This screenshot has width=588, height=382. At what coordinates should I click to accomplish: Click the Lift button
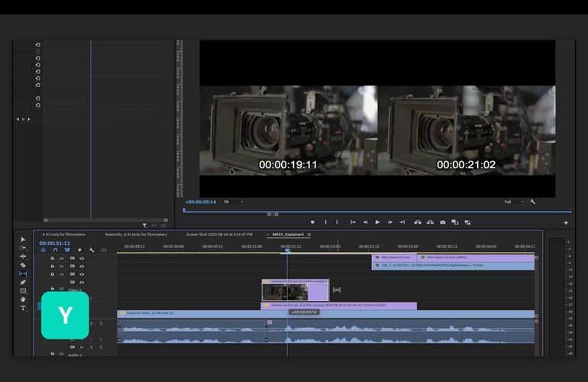418,222
